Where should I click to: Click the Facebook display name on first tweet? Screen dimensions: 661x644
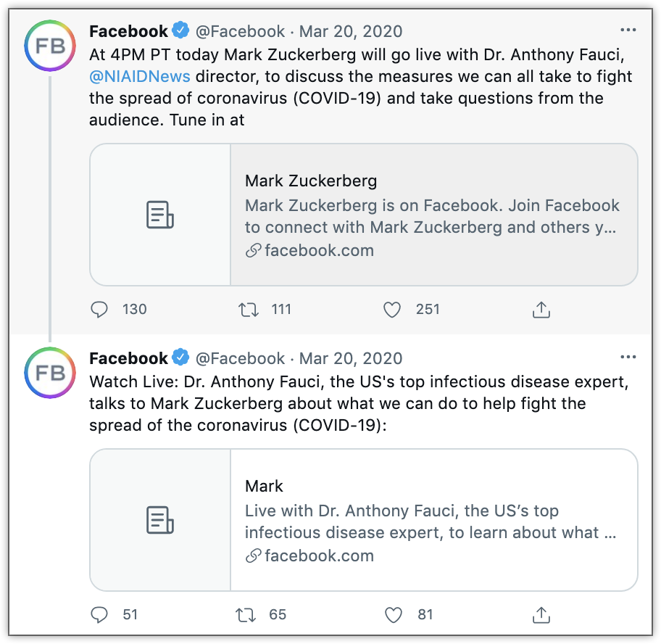click(128, 31)
